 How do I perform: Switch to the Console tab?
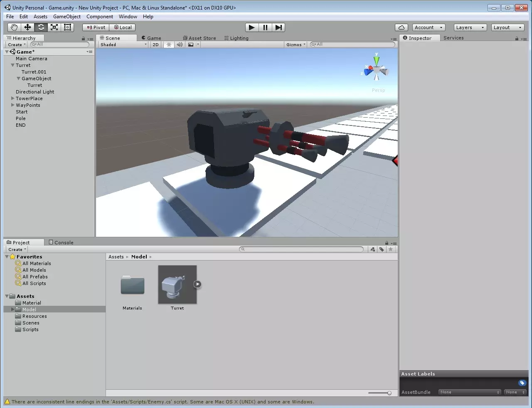click(61, 243)
